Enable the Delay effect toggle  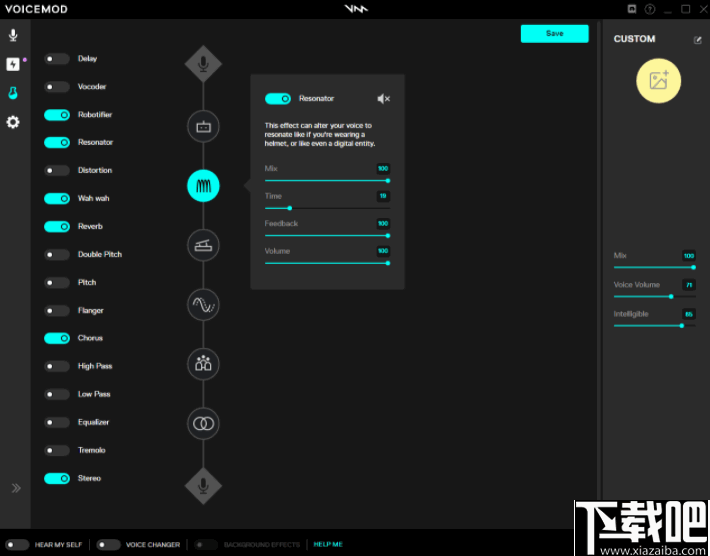coord(57,59)
